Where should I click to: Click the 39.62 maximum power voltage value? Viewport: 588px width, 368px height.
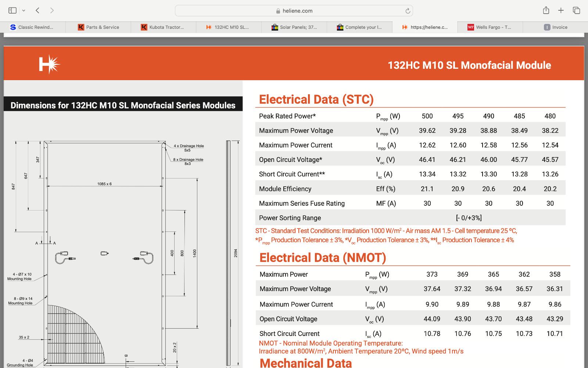pyautogui.click(x=427, y=131)
